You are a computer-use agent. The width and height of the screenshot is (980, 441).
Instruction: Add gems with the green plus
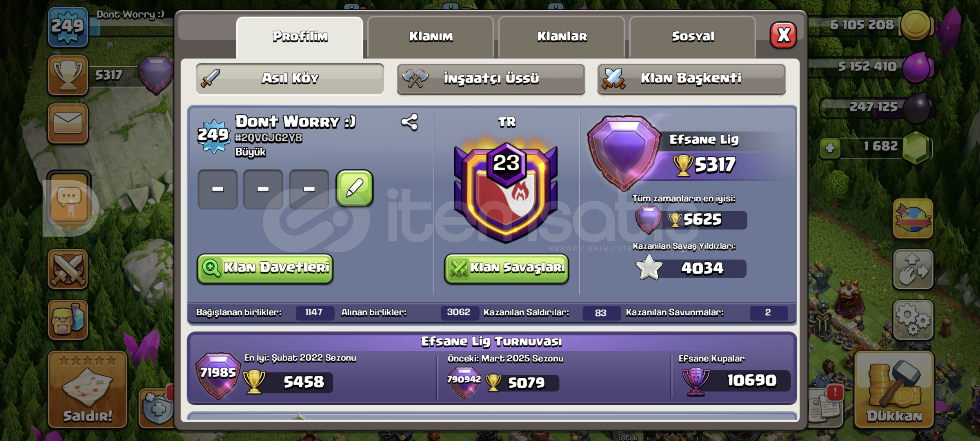click(x=830, y=148)
